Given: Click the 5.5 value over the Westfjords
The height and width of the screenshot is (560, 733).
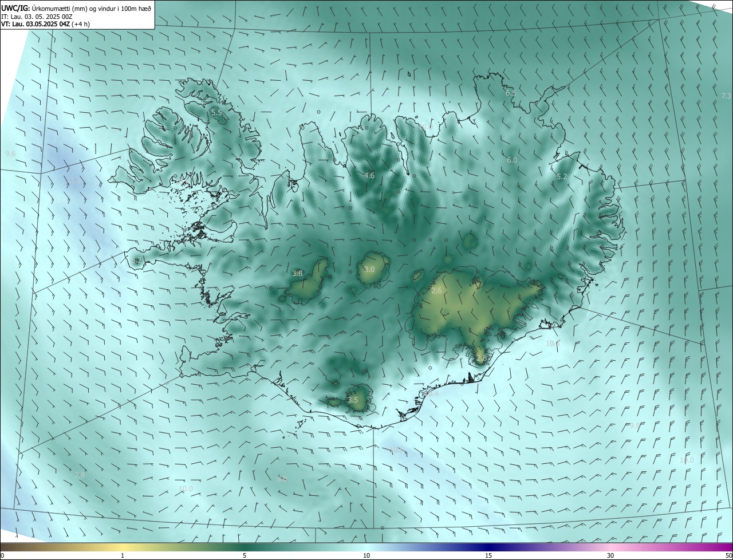Looking at the screenshot, I should (216, 113).
